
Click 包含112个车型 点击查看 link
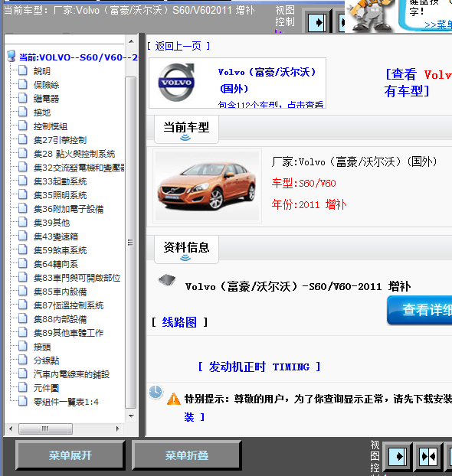(x=270, y=104)
